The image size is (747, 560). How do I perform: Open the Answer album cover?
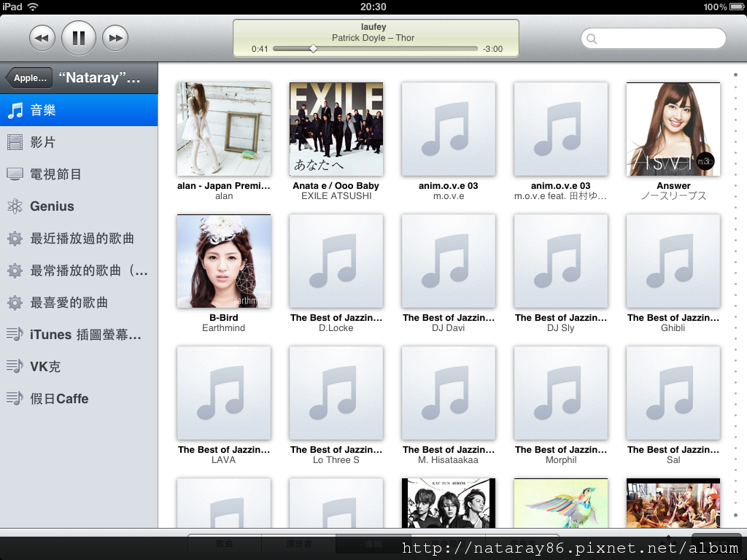pyautogui.click(x=673, y=129)
